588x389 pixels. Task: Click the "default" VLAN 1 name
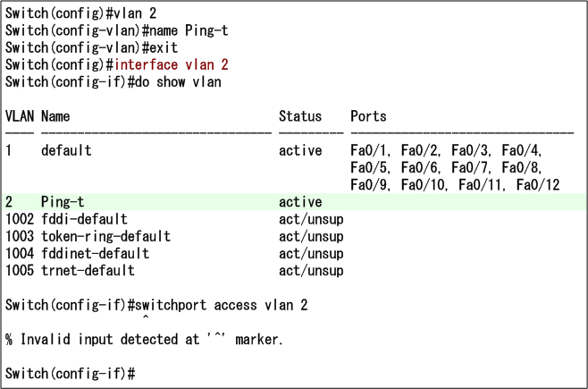click(x=66, y=150)
